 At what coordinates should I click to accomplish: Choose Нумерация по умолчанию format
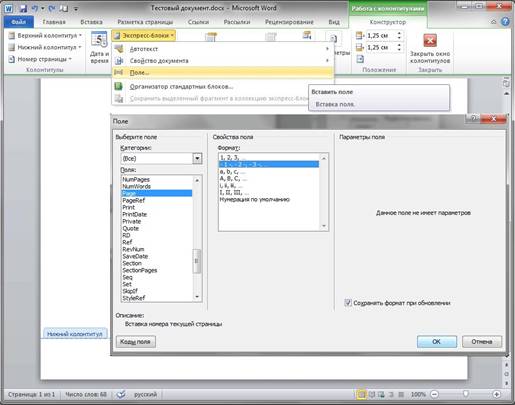pyautogui.click(x=269, y=200)
